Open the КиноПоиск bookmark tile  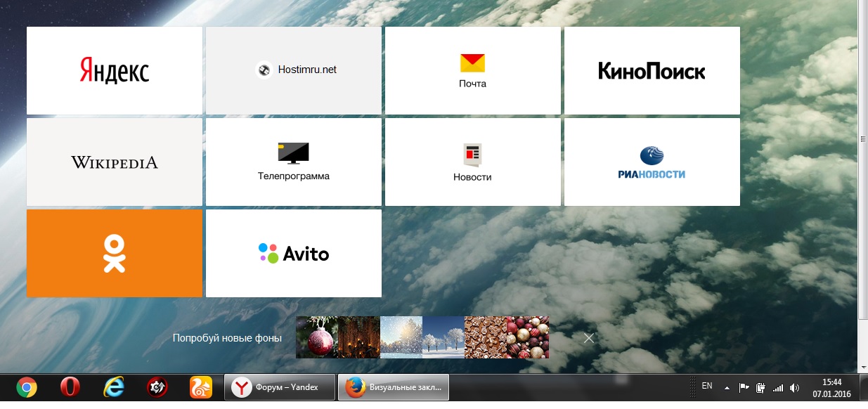(x=652, y=70)
